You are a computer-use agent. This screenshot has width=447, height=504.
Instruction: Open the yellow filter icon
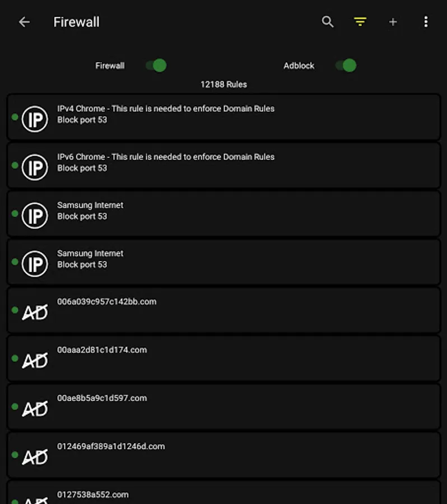360,22
